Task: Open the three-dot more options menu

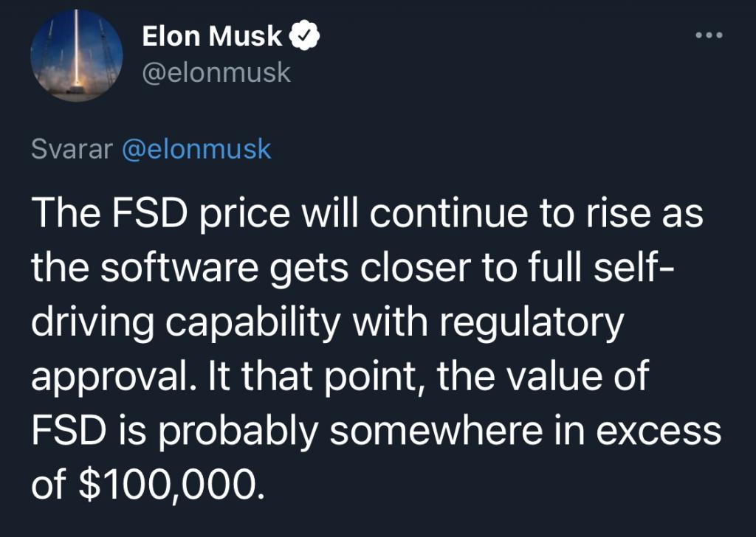Action: pos(709,35)
